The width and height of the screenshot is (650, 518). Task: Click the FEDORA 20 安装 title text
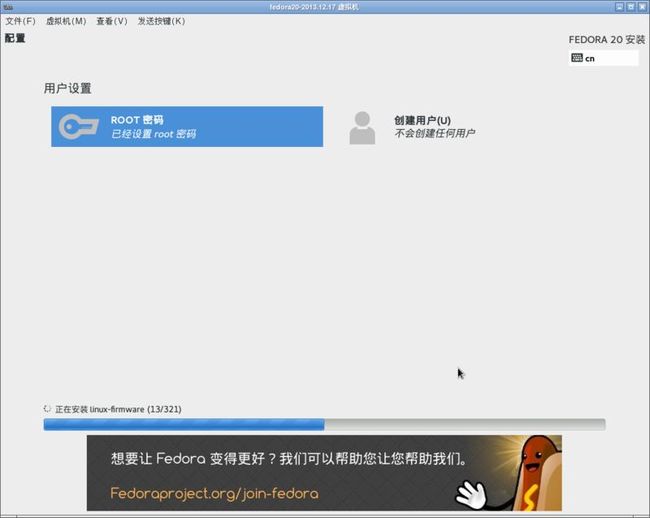click(607, 40)
